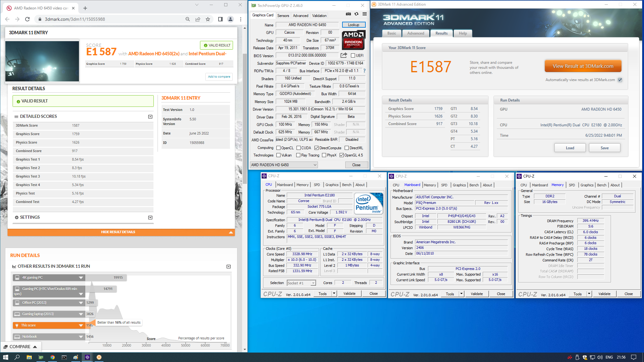Screen dimensions: 644x362
Task: Click the 3DMark result scene thumbnail
Action: (x=42, y=61)
